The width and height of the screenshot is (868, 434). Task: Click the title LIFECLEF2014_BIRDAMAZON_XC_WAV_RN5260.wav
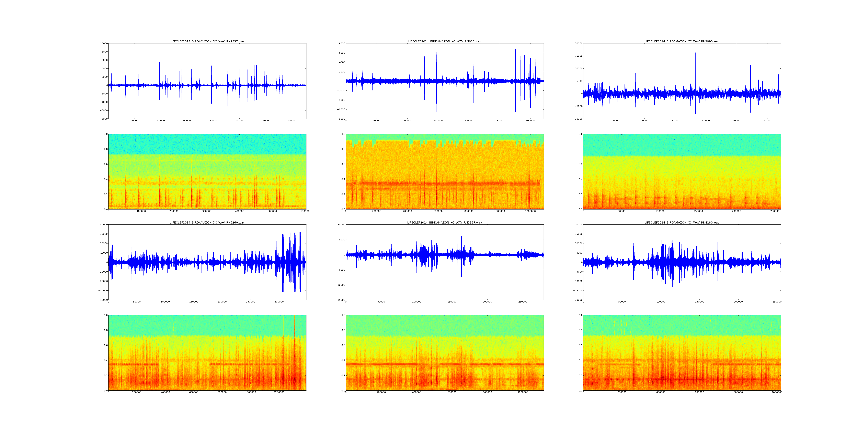pos(207,222)
